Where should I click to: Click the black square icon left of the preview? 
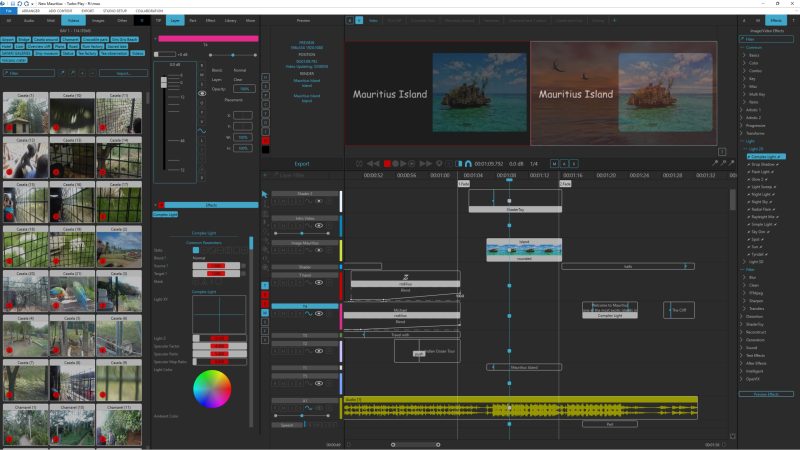tap(265, 149)
